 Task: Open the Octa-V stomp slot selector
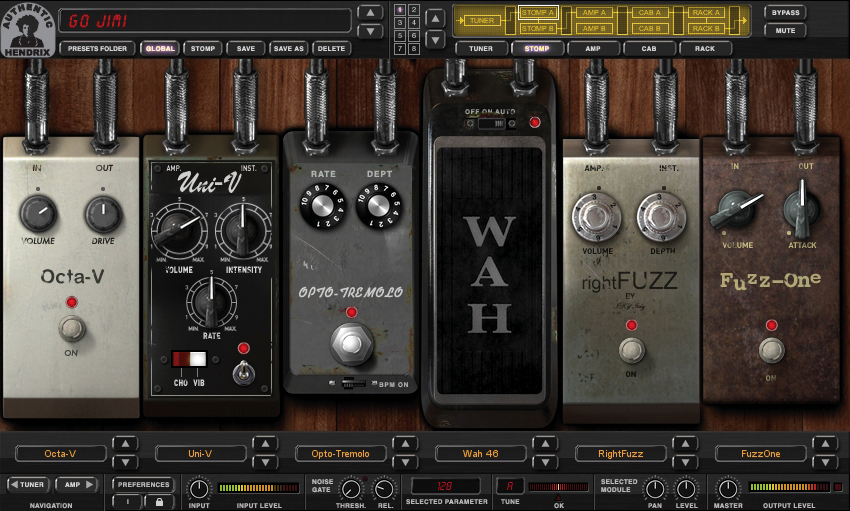[61, 454]
